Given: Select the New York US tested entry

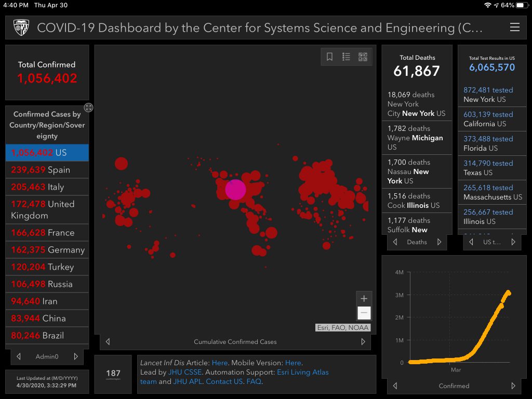Looking at the screenshot, I should [488, 95].
